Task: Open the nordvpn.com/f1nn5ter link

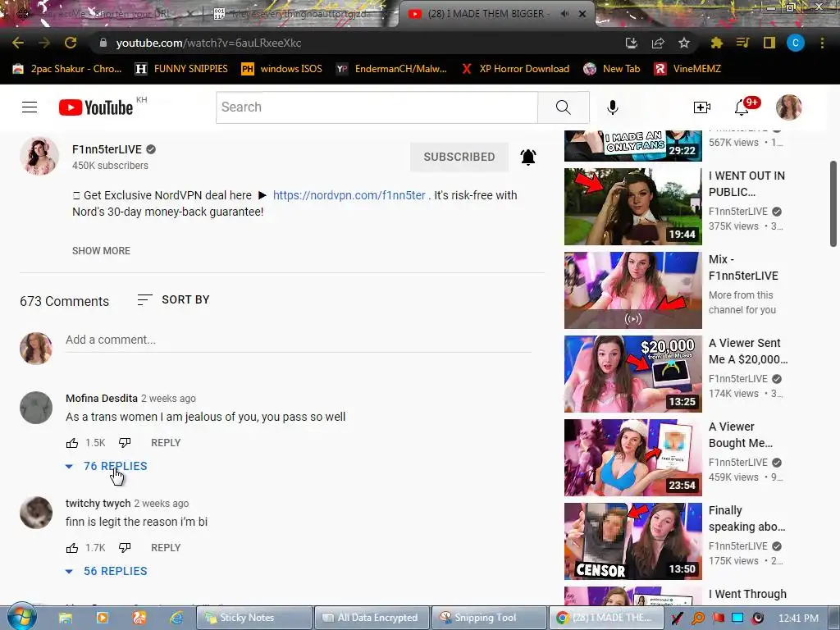Action: tap(349, 195)
